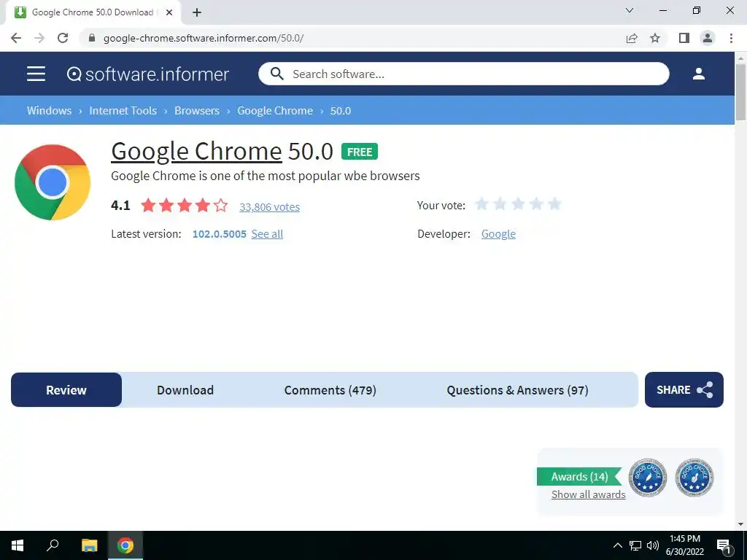Click the Google Chrome logo image
The image size is (747, 560).
click(53, 182)
